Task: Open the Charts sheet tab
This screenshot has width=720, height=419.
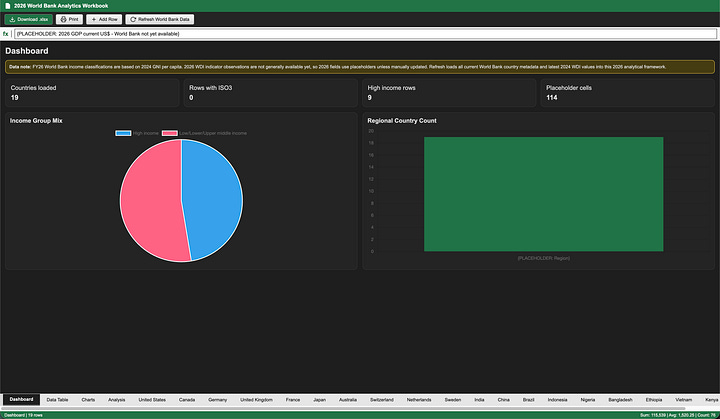Action: [88, 400]
